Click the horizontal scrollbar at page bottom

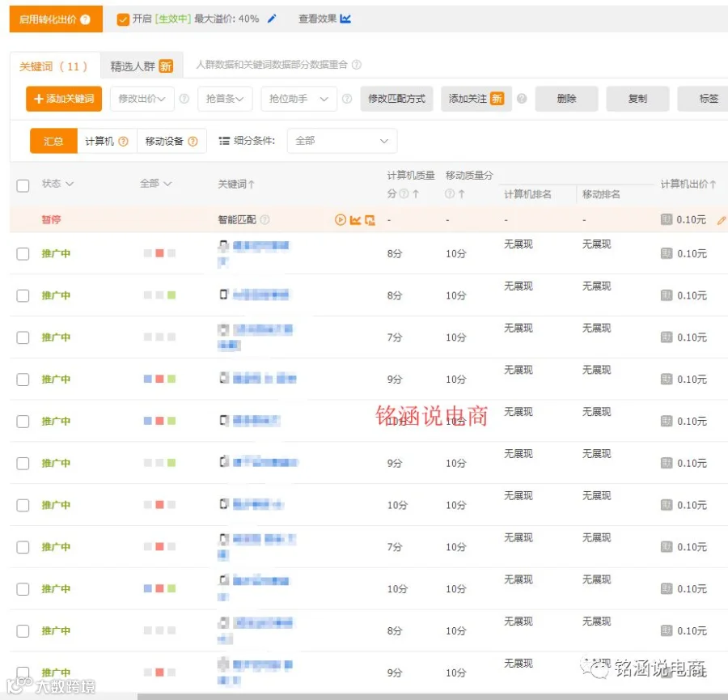pyautogui.click(x=432, y=697)
